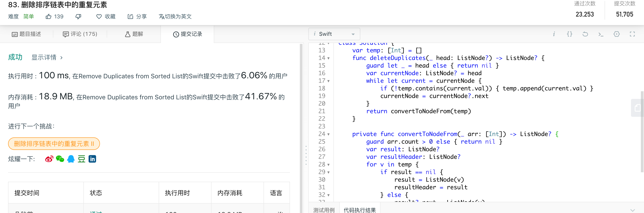This screenshot has height=213, width=644.
Task: Open the 评论 (175) tab
Action: tap(80, 34)
